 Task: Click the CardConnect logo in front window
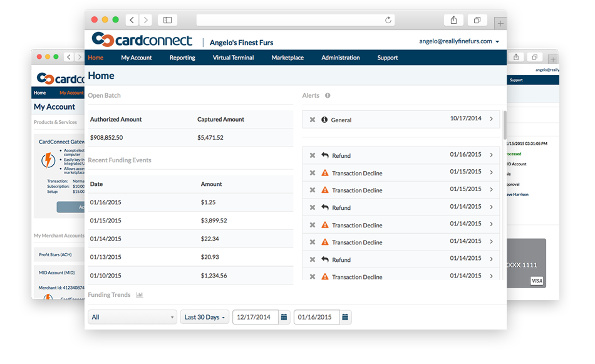tap(142, 39)
